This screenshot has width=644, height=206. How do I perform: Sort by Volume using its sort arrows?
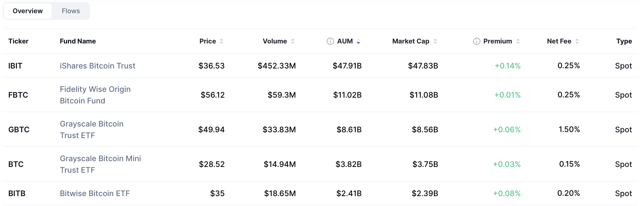click(x=293, y=41)
